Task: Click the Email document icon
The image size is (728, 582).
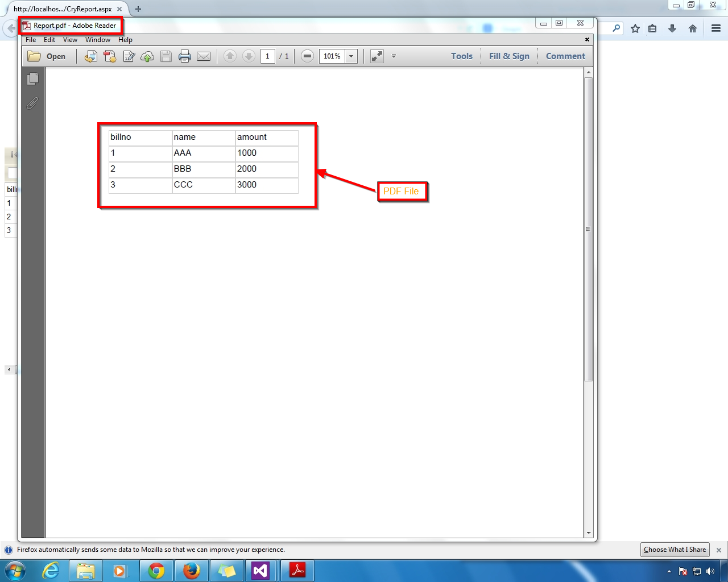Action: 204,56
